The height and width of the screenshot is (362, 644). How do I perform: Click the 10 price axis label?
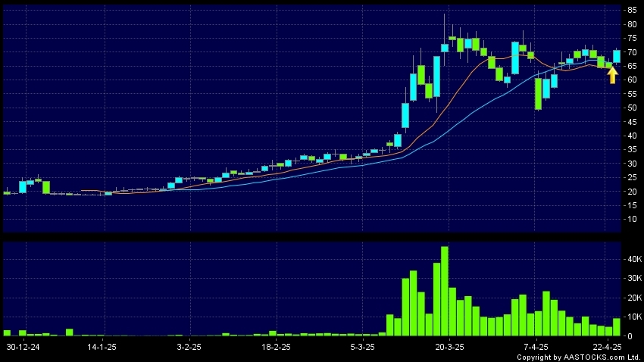tap(632, 219)
